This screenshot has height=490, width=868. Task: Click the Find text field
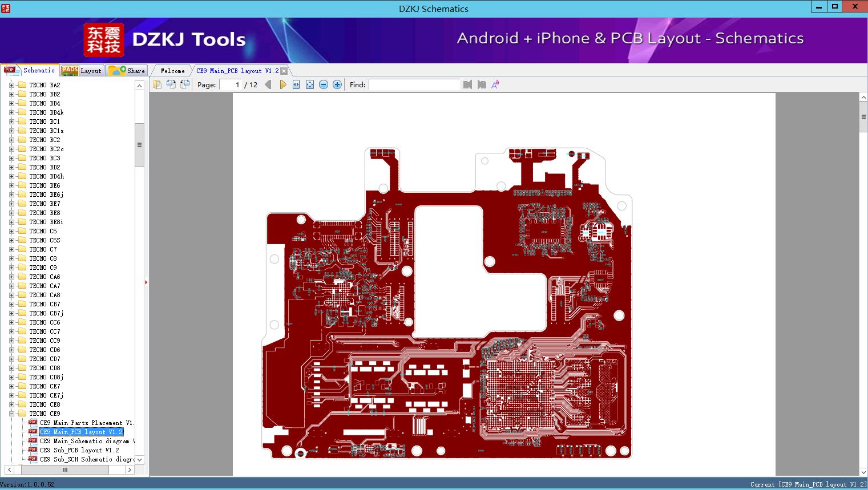(414, 84)
